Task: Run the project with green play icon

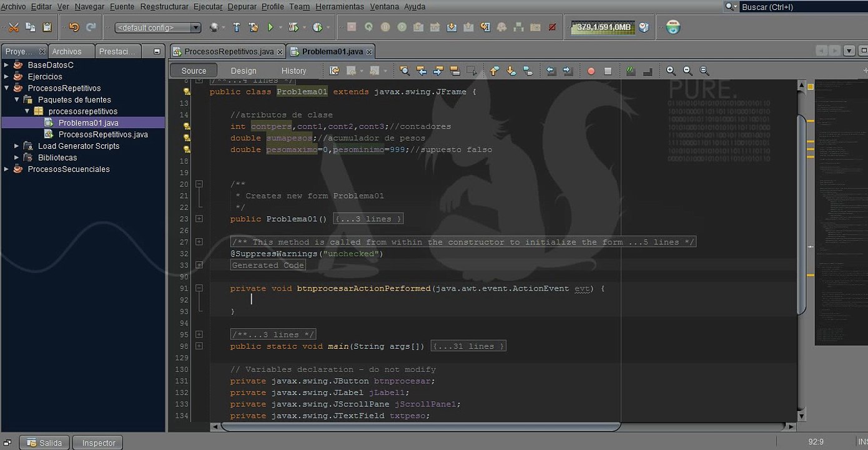Action: pos(270,27)
